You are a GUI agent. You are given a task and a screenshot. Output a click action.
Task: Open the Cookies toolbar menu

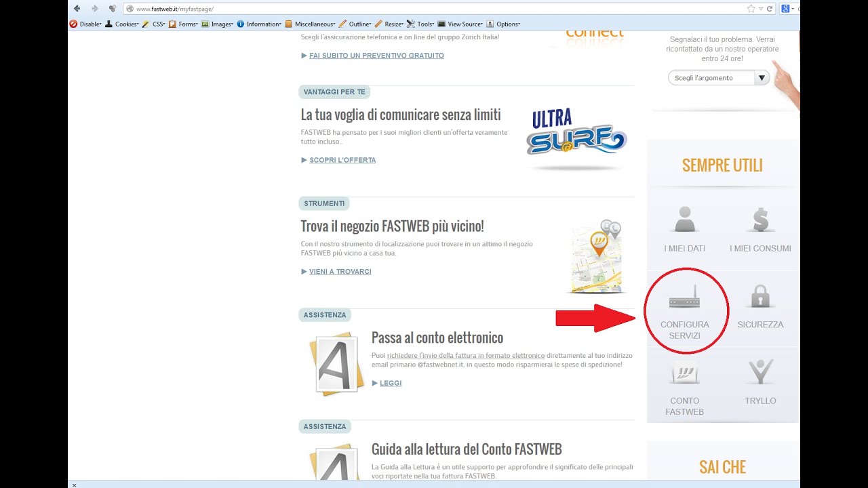(122, 24)
